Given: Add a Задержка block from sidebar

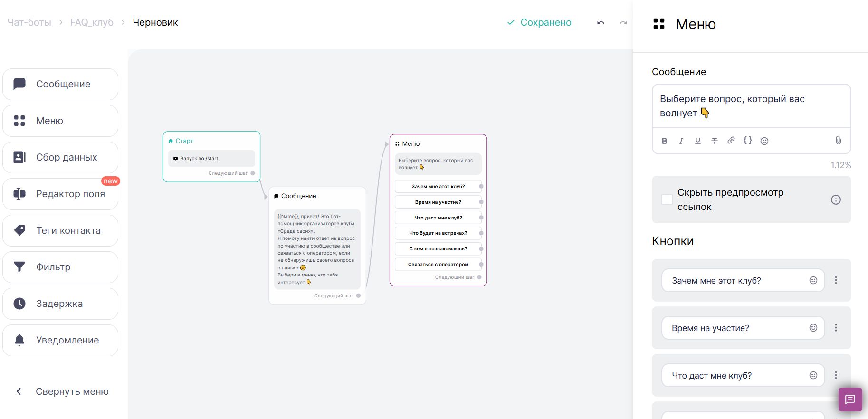Looking at the screenshot, I should coord(60,304).
